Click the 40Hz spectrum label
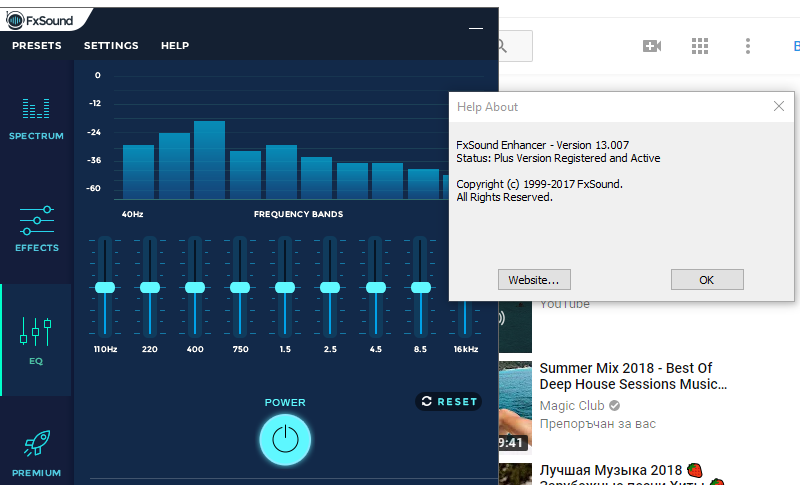The image size is (800, 485). point(132,214)
